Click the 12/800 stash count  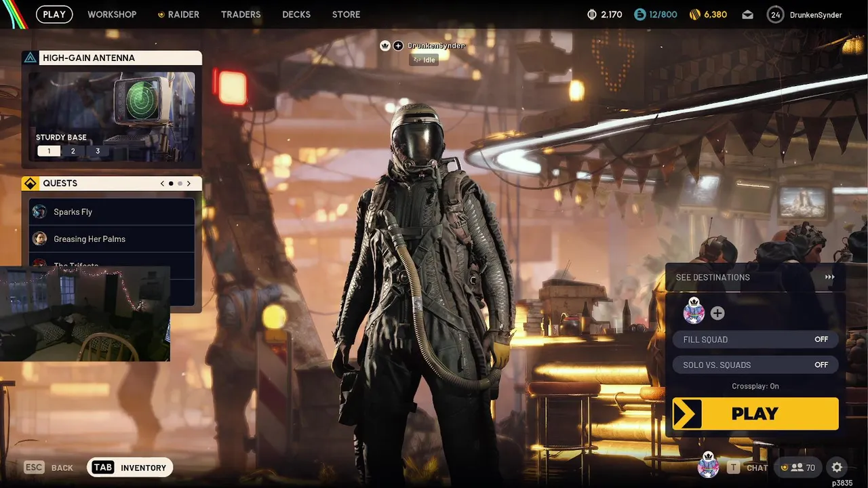tap(663, 14)
